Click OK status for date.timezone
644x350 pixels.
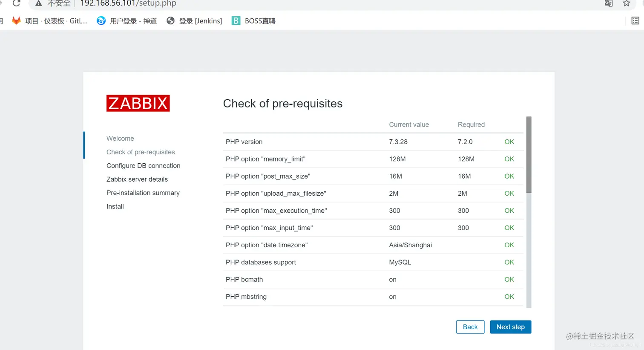click(509, 245)
